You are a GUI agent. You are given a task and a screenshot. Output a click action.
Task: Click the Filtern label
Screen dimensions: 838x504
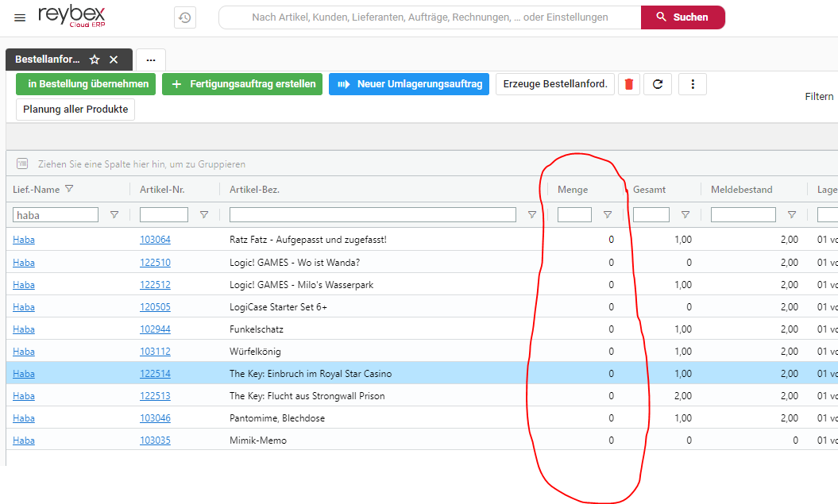click(x=819, y=97)
